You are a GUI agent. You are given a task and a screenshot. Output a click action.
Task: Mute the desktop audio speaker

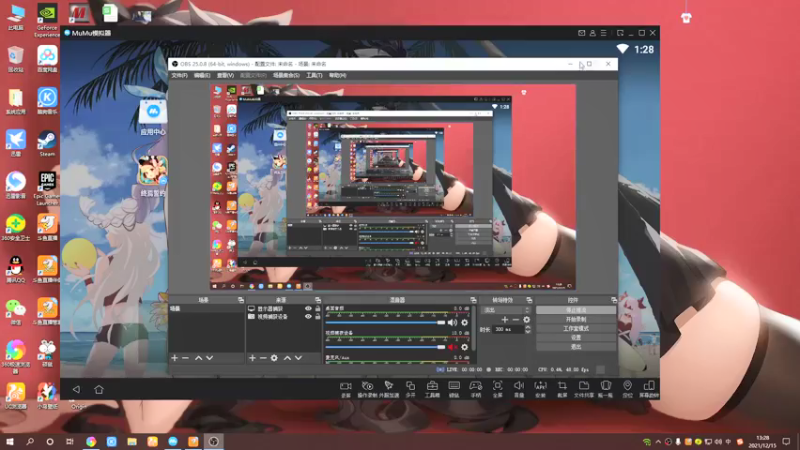coord(452,322)
